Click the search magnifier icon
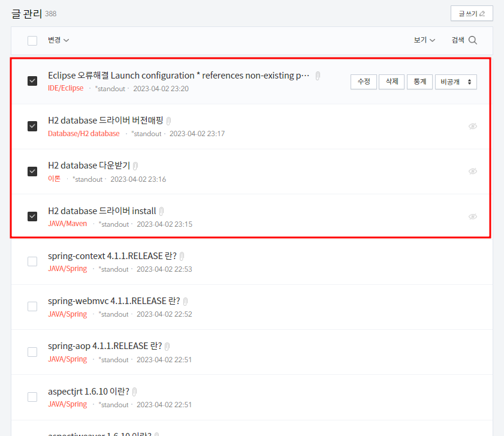This screenshot has height=436, width=504. click(x=472, y=40)
